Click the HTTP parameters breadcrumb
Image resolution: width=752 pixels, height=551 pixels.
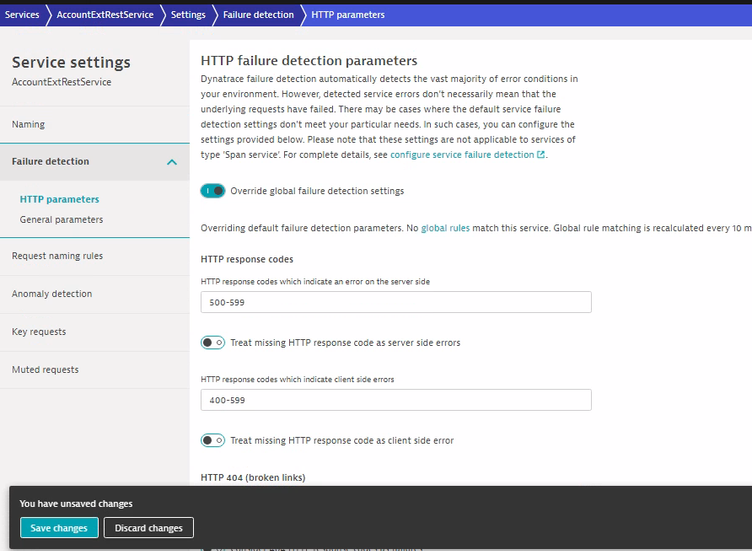point(347,15)
